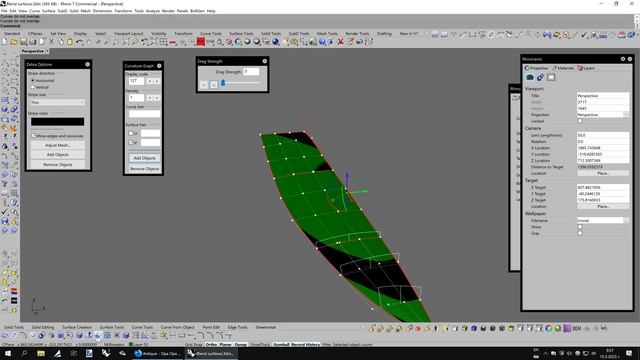640x360 pixels.
Task: Open the Projection dropdown in Viewport properties
Action: [603, 115]
